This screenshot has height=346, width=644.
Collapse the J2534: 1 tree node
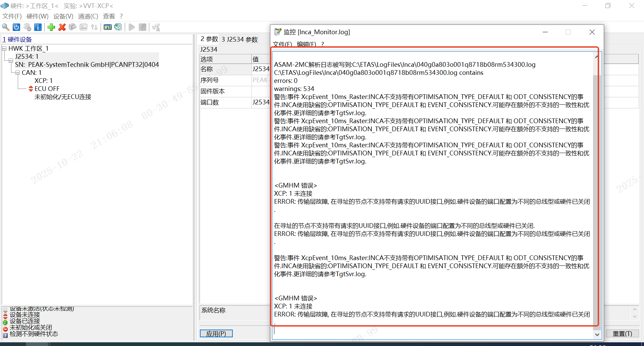11,60
